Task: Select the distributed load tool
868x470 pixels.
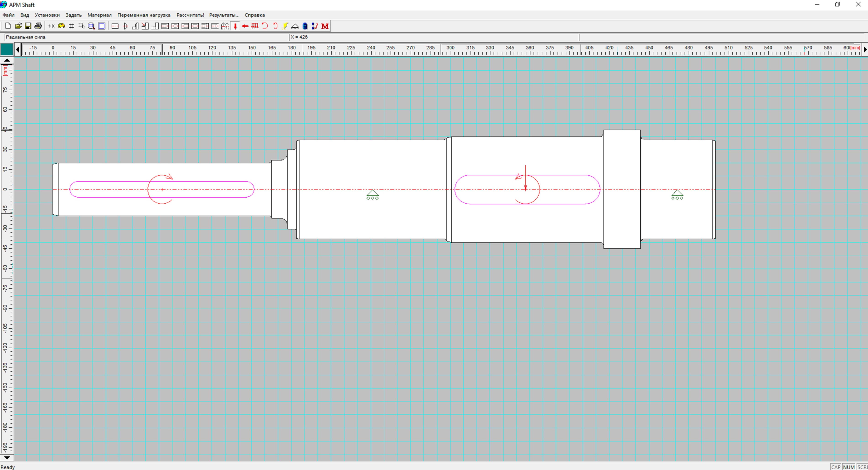Action: coord(255,26)
